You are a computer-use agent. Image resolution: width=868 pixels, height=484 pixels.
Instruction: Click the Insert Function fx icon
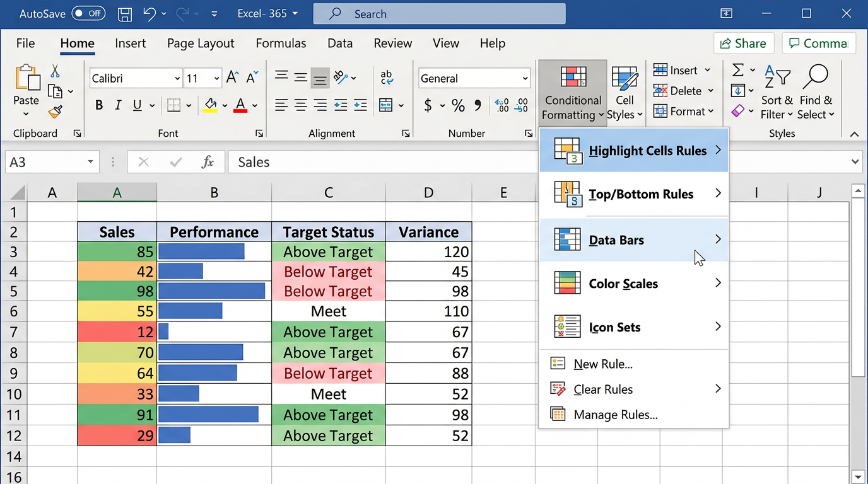click(x=208, y=162)
